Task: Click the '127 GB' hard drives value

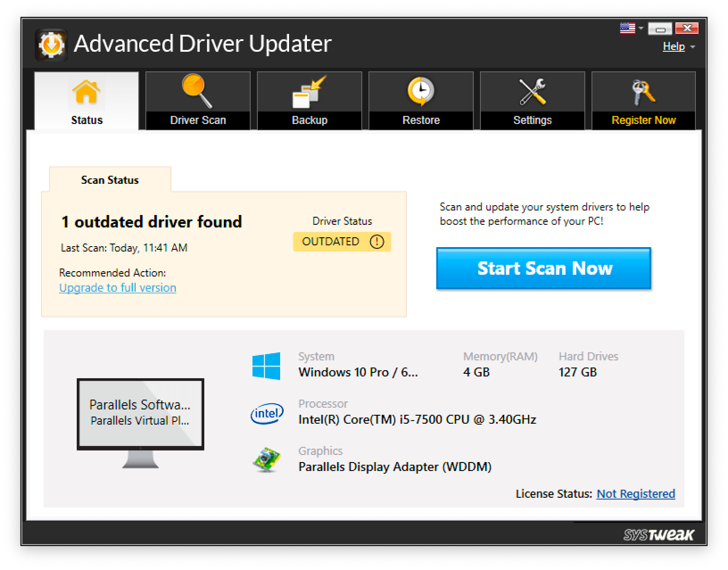Action: [x=578, y=372]
